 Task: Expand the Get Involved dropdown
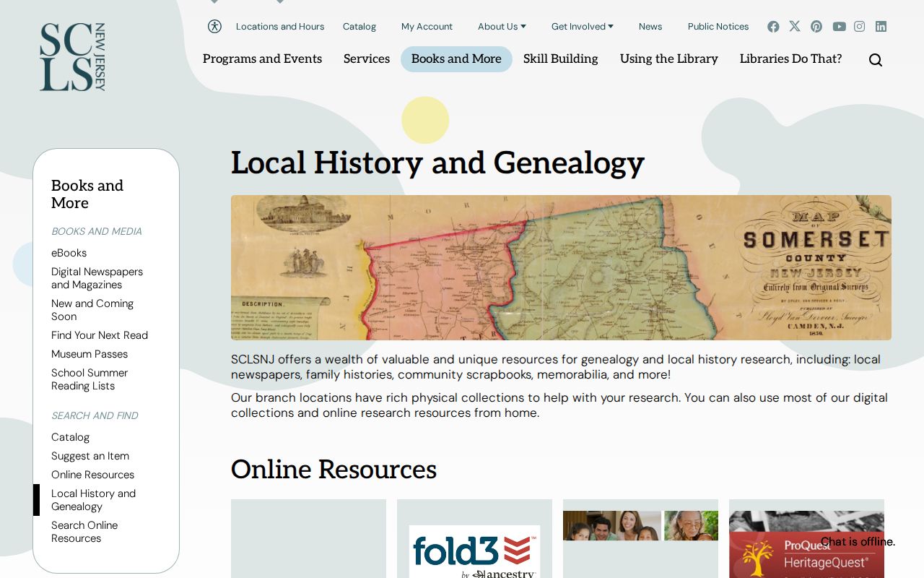pyautogui.click(x=583, y=27)
